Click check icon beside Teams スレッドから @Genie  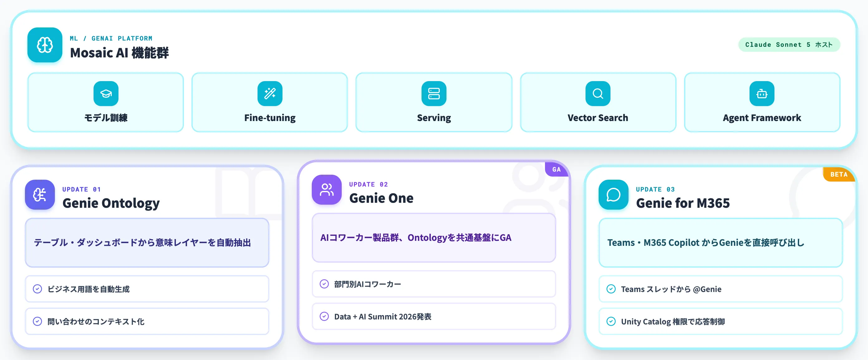tap(611, 289)
